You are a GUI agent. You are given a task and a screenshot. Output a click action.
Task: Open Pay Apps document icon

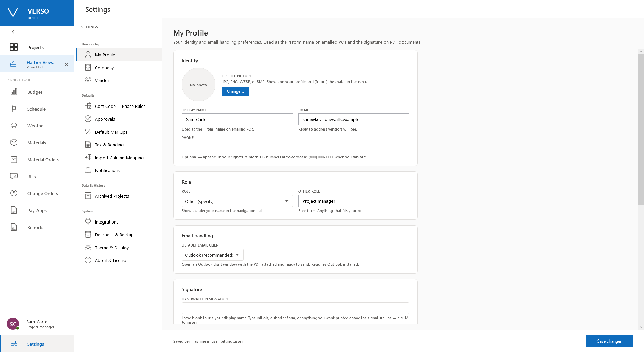[x=14, y=210]
